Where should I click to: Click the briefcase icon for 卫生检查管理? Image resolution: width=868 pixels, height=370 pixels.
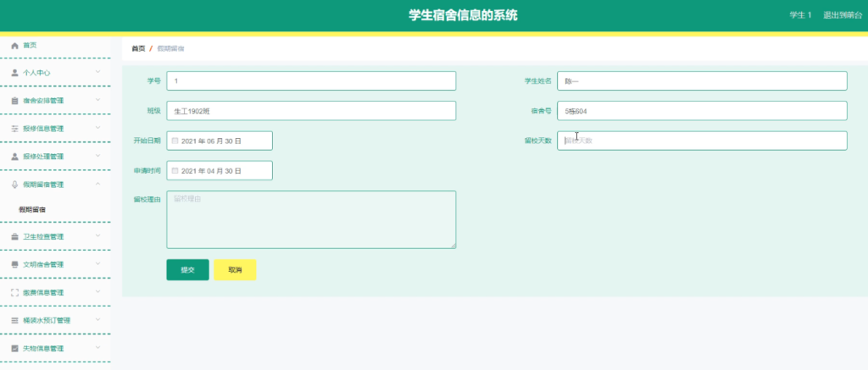[x=15, y=237]
